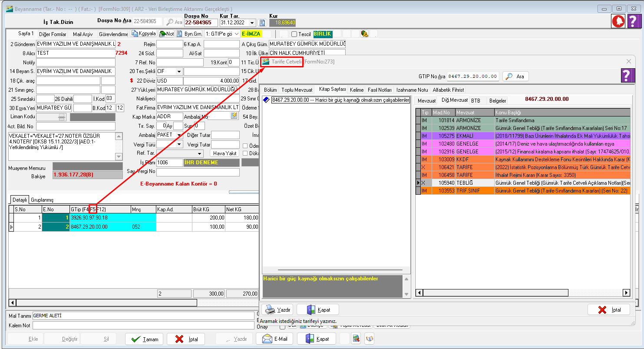Open the Vergi Türü dropdown
This screenshot has width=644, height=349.
(179, 144)
